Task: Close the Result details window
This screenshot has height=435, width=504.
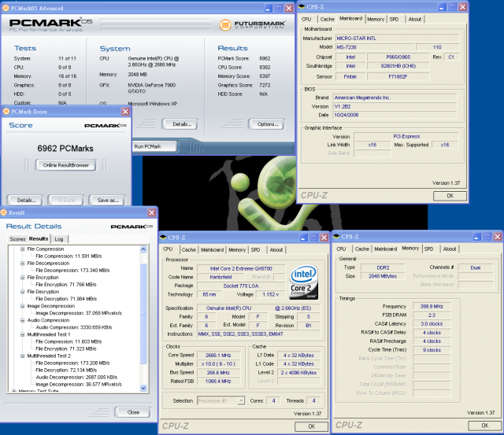Action: [x=152, y=212]
